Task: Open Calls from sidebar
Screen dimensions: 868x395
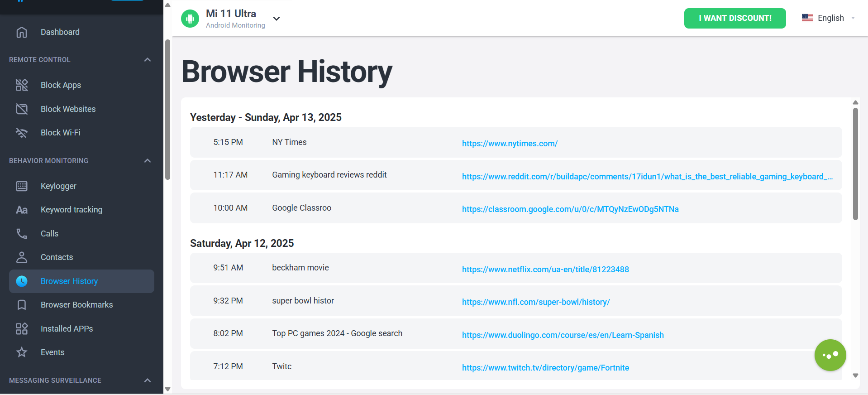Action: [49, 234]
